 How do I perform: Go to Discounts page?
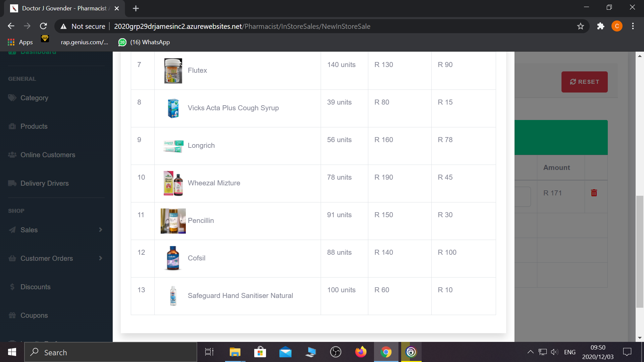coord(35,287)
